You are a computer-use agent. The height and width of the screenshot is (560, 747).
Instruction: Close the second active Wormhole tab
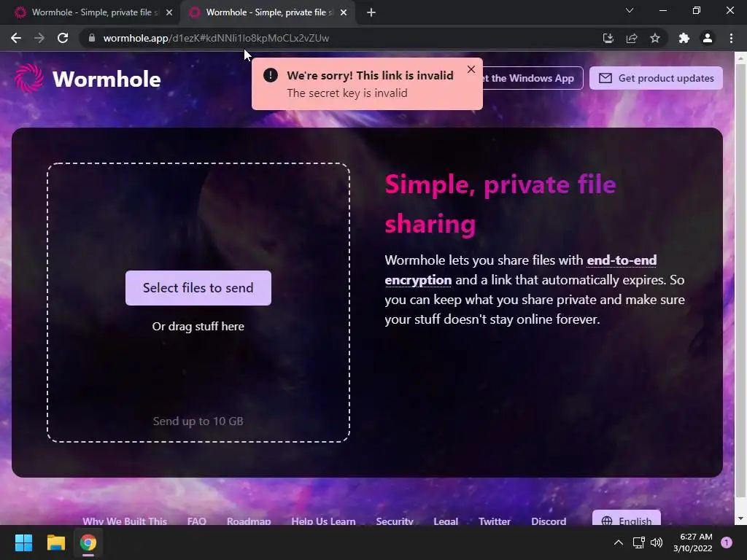click(344, 12)
